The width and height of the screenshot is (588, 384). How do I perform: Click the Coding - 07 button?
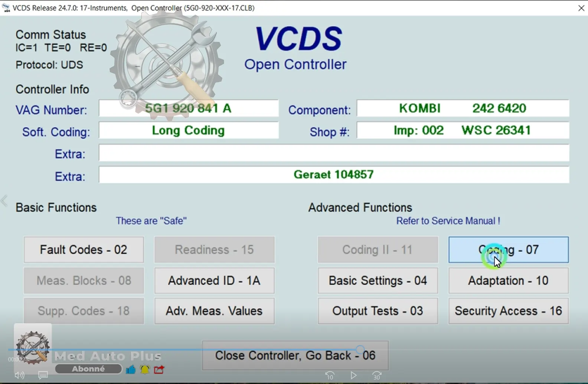tap(509, 250)
